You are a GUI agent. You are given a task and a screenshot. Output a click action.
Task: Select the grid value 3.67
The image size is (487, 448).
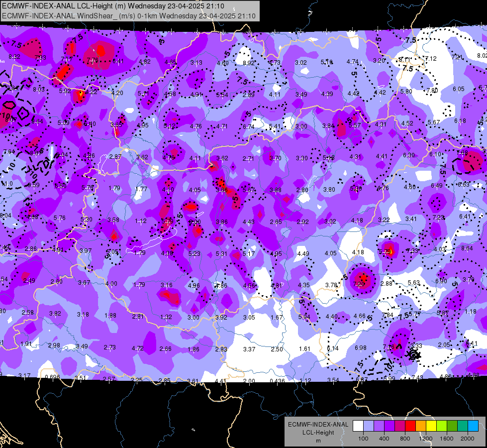coord(84,283)
